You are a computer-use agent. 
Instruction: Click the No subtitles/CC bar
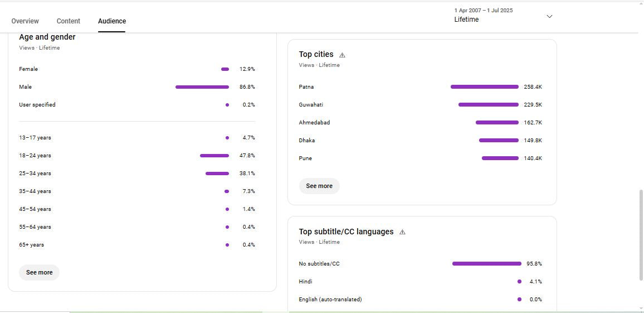486,264
